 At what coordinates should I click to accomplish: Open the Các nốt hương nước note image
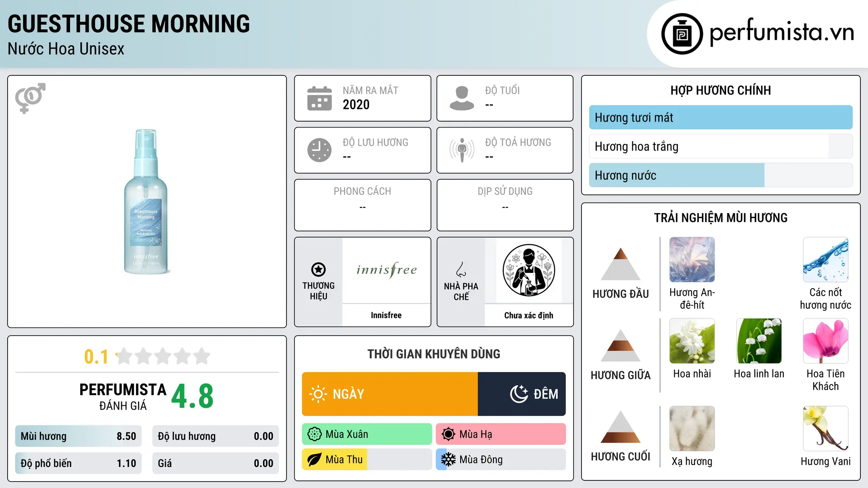point(826,260)
